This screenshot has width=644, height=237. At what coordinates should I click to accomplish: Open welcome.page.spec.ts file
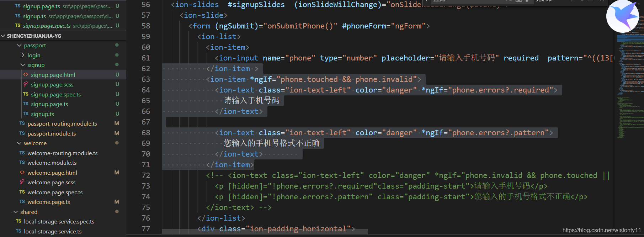(63, 192)
